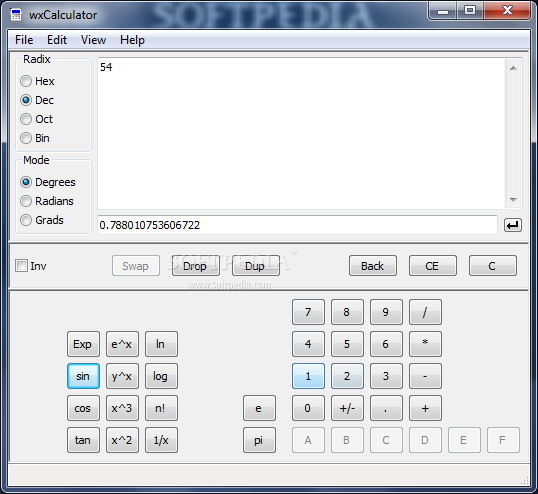Click the cos function button
Screen dimensions: 538x494
tap(83, 408)
